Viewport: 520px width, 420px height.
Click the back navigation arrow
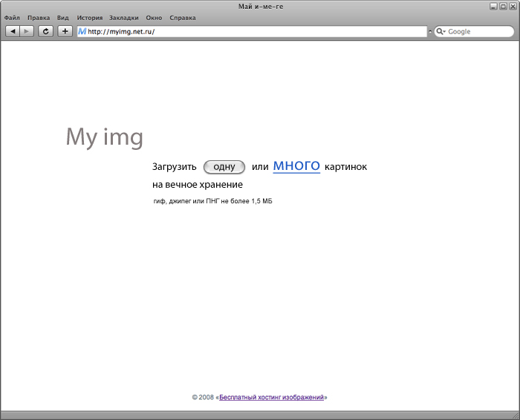13,31
